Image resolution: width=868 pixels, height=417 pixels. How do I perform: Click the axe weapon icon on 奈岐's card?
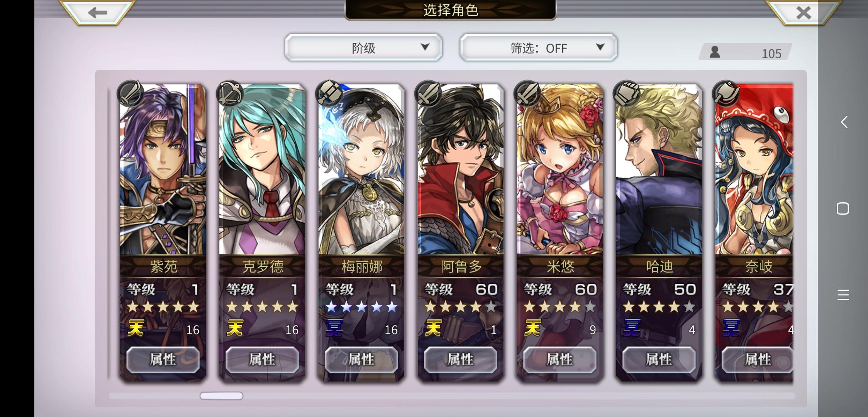pyautogui.click(x=726, y=94)
